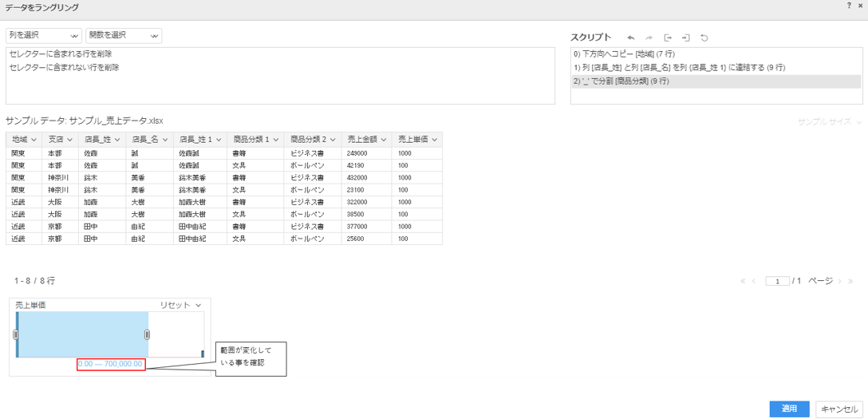Click selected blue range in histogram
This screenshot has width=868, height=419.
[x=82, y=334]
